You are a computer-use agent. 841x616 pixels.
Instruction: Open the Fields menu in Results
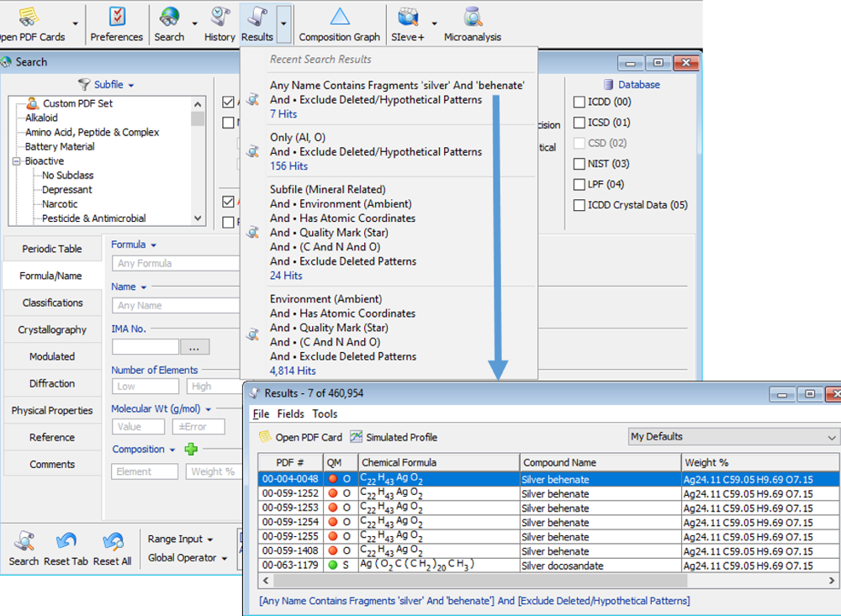coord(291,413)
